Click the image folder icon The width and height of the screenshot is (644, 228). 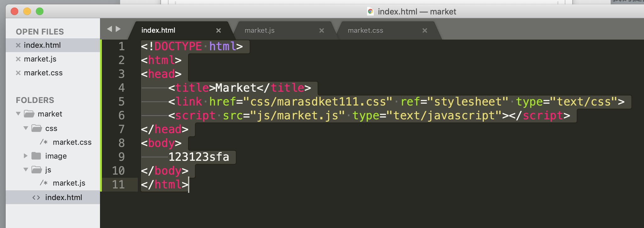pos(36,156)
